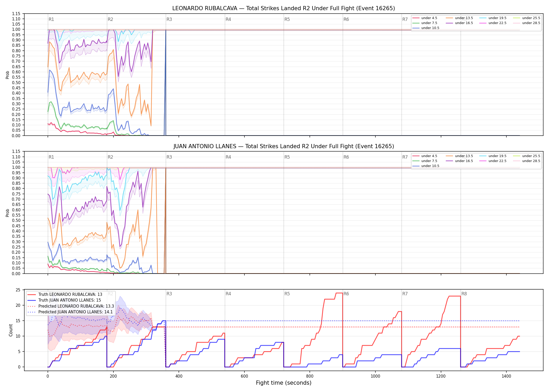The width and height of the screenshot is (549, 392).
Task: Click the R2 round label in Rubalcava chart
Action: (x=110, y=19)
